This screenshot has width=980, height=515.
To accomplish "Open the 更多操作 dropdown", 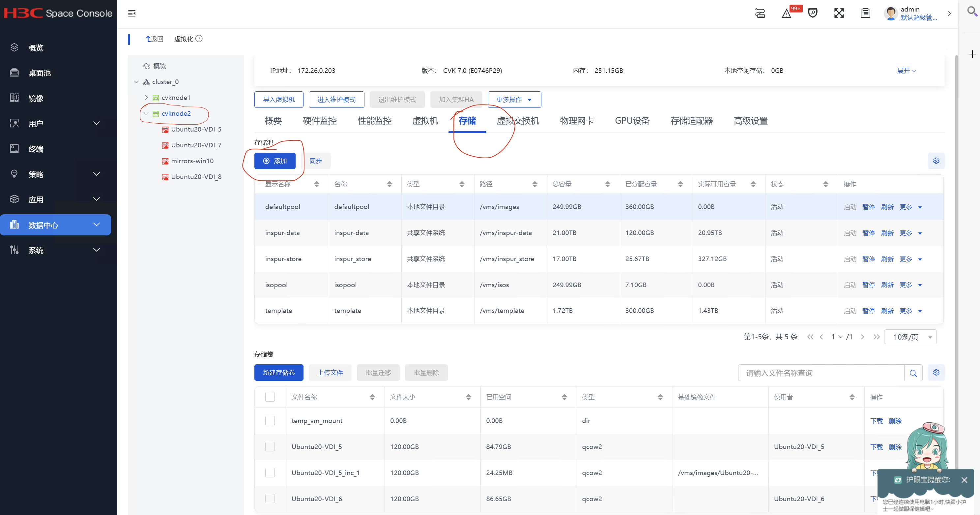I will (514, 99).
